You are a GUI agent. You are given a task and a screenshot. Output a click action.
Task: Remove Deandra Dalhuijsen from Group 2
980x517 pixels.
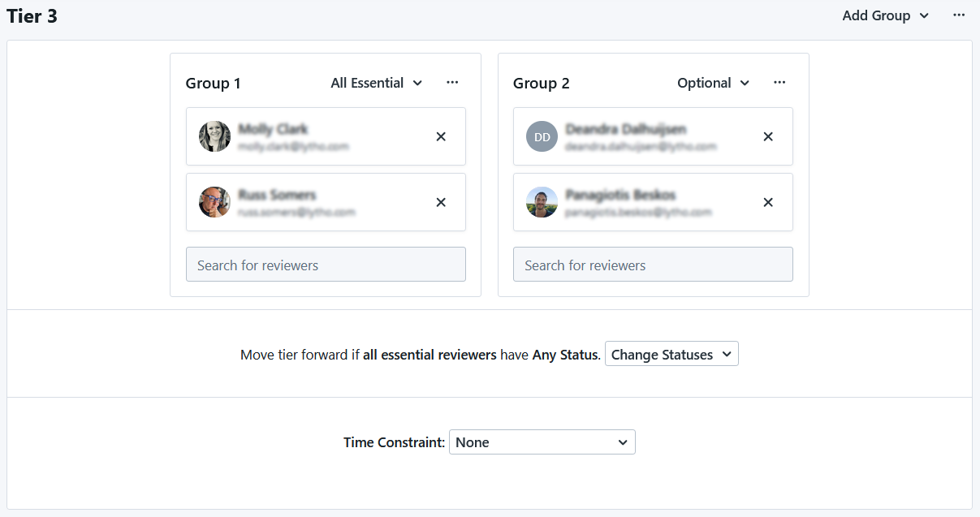768,136
